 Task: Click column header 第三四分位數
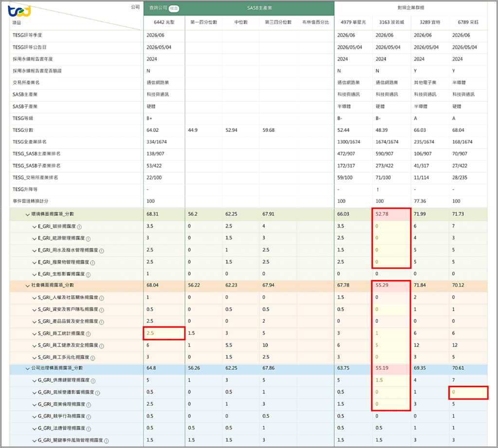point(278,22)
